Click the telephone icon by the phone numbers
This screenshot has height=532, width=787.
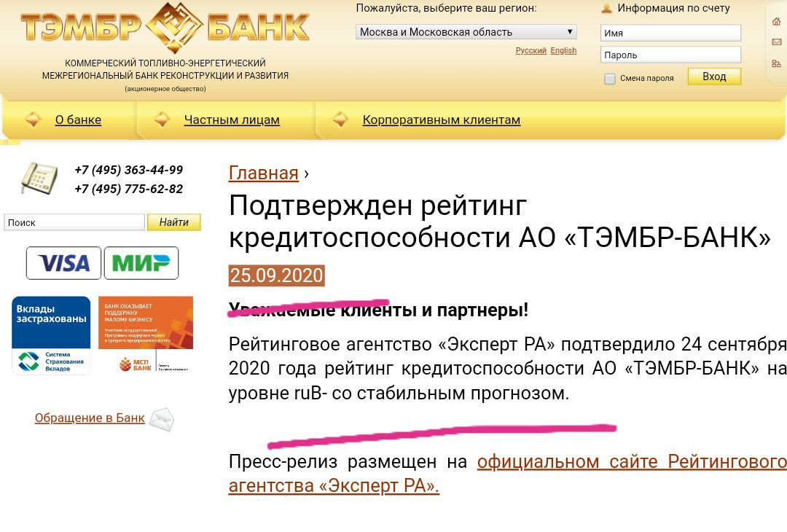tap(39, 178)
